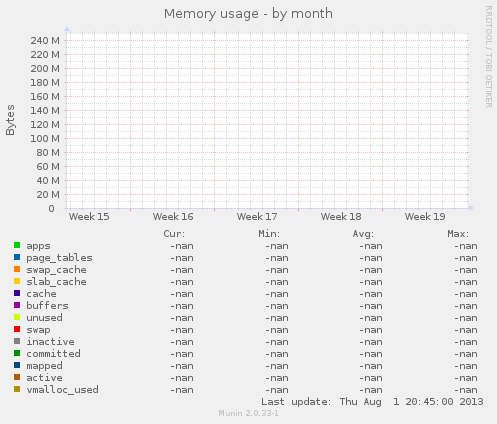The width and height of the screenshot is (497, 424).
Task: Select the 'mapped' legend label
Action: 44,366
